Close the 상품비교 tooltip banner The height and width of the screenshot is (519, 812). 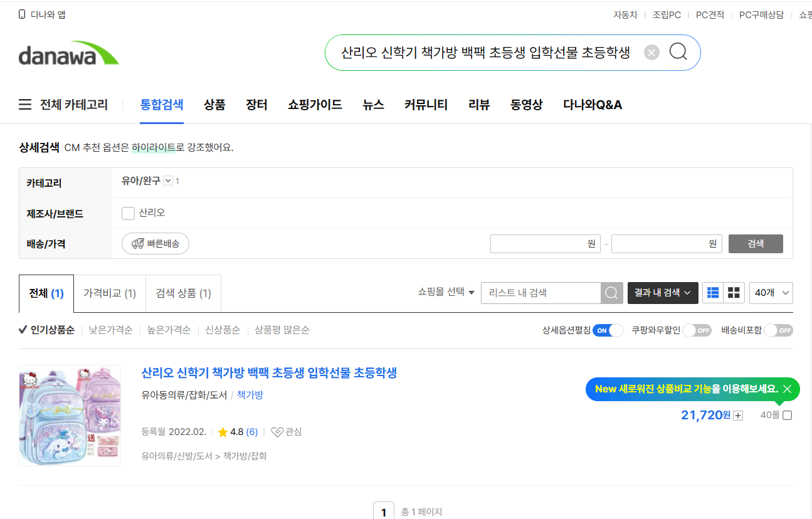point(787,389)
